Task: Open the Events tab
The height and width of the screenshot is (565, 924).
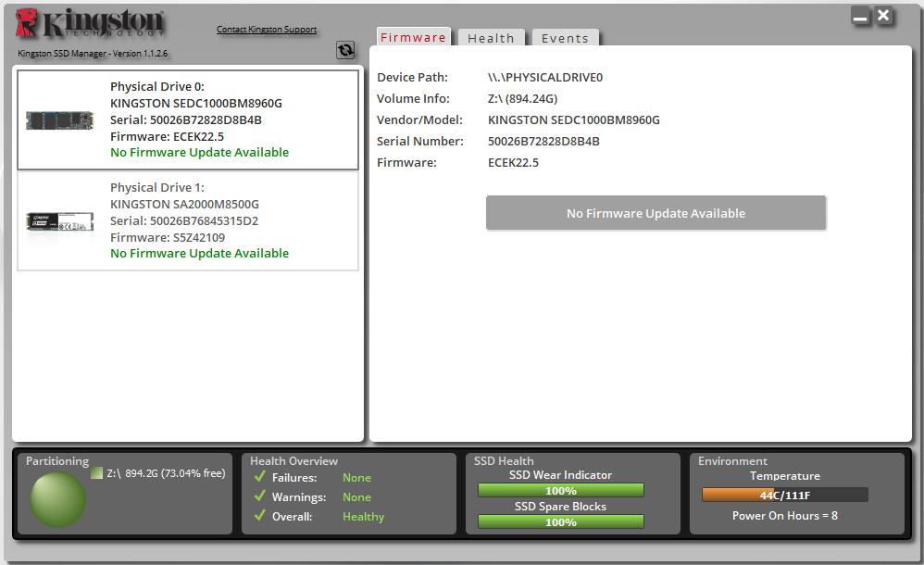Action: click(x=565, y=38)
